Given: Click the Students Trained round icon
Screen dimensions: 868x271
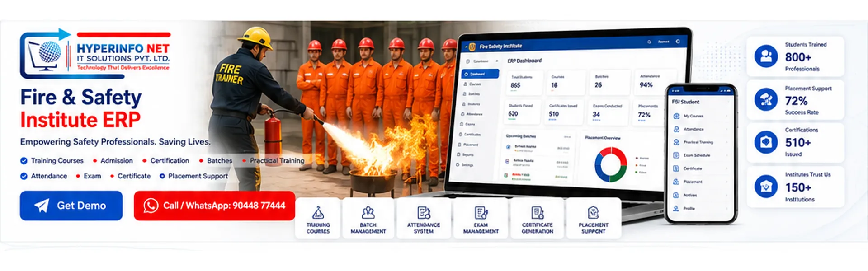Looking at the screenshot, I should click(766, 56).
